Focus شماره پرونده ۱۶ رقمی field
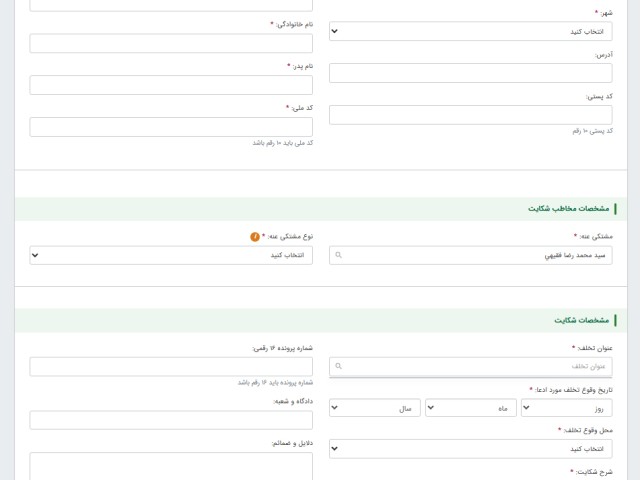Viewport: 640px width, 480px height. click(x=171, y=367)
